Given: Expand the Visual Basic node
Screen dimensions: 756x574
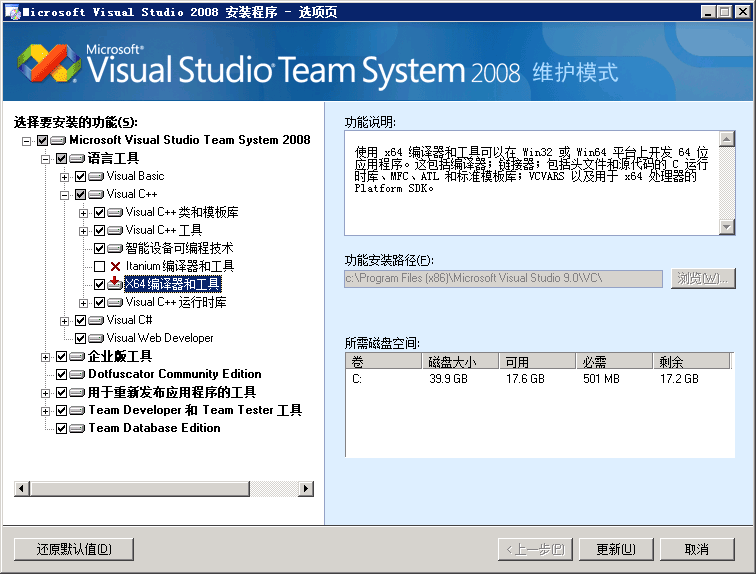Looking at the screenshot, I should [64, 177].
